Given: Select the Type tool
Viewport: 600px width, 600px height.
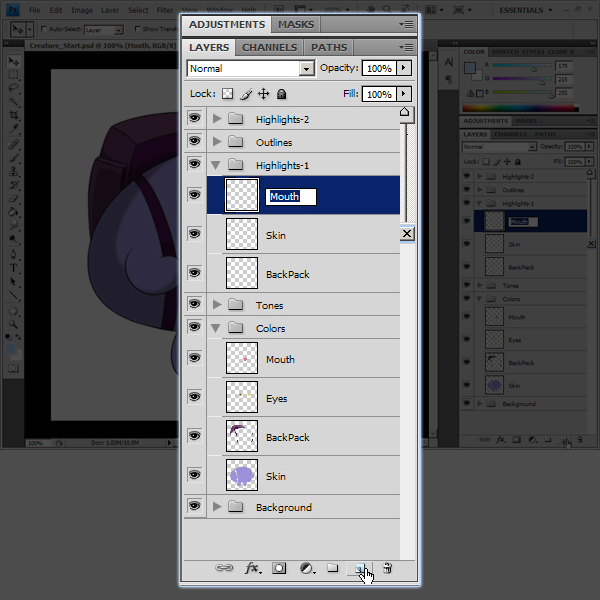Looking at the screenshot, I should [13, 268].
